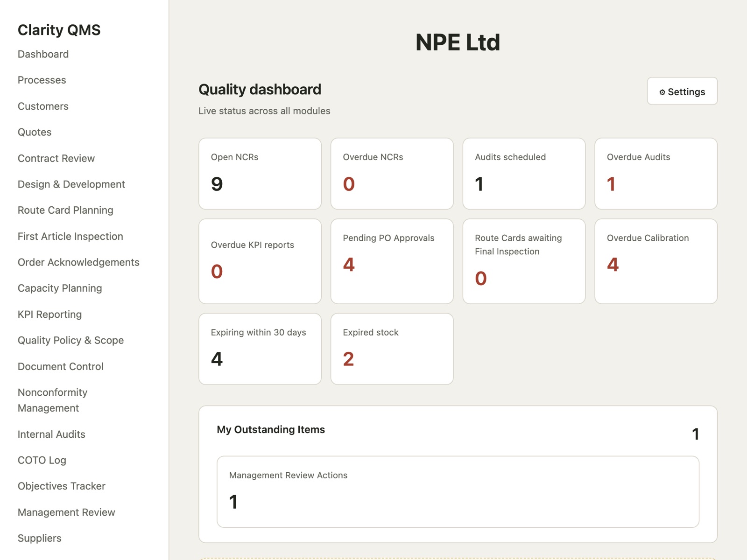Open the Expired stock card
The image size is (747, 560).
click(392, 349)
